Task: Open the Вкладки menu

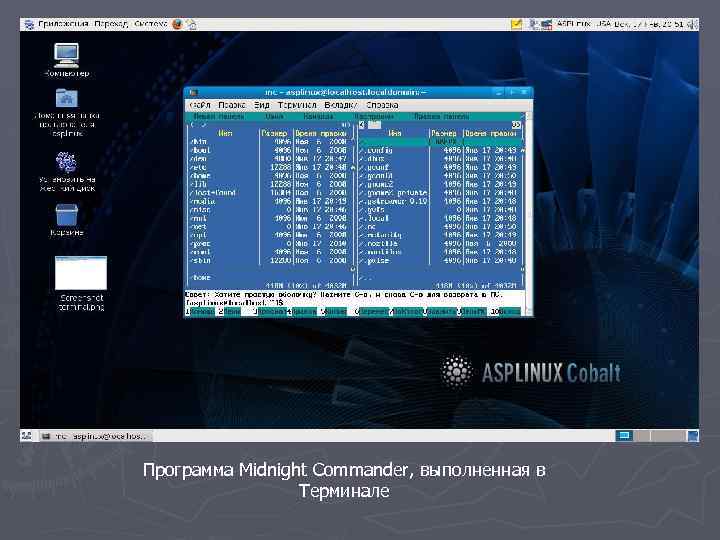Action: pos(340,105)
